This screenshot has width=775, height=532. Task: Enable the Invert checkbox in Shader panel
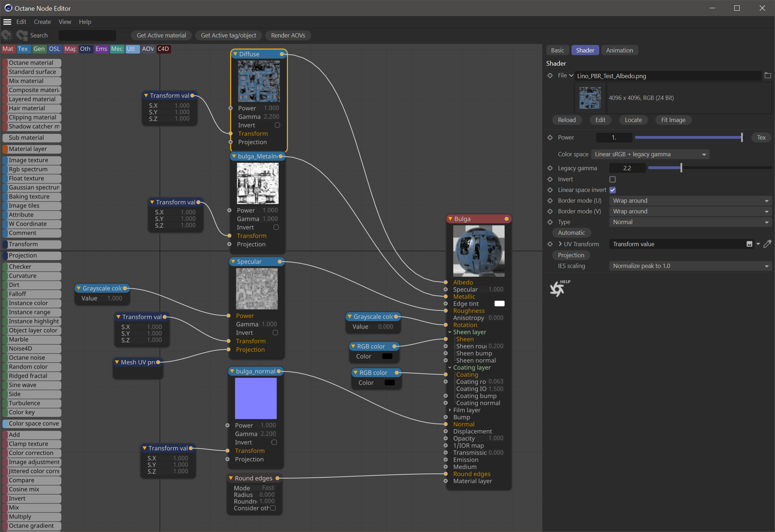click(x=612, y=179)
